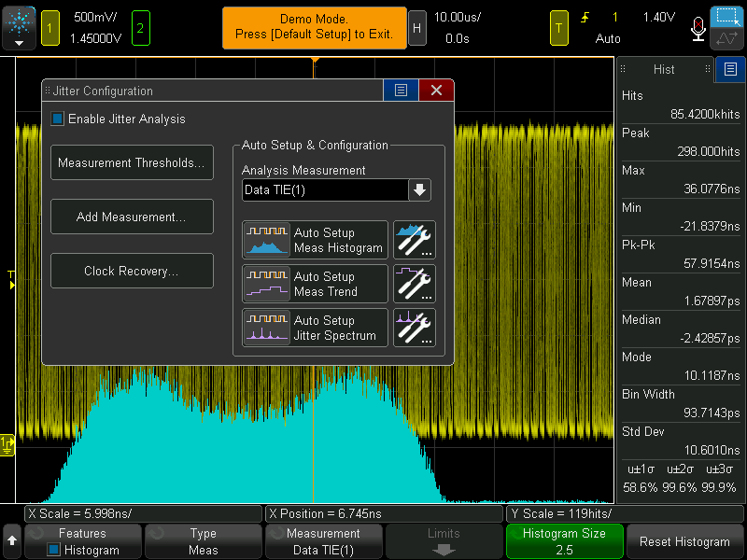Toggle channel 2 on
The image size is (747, 560).
(141, 28)
